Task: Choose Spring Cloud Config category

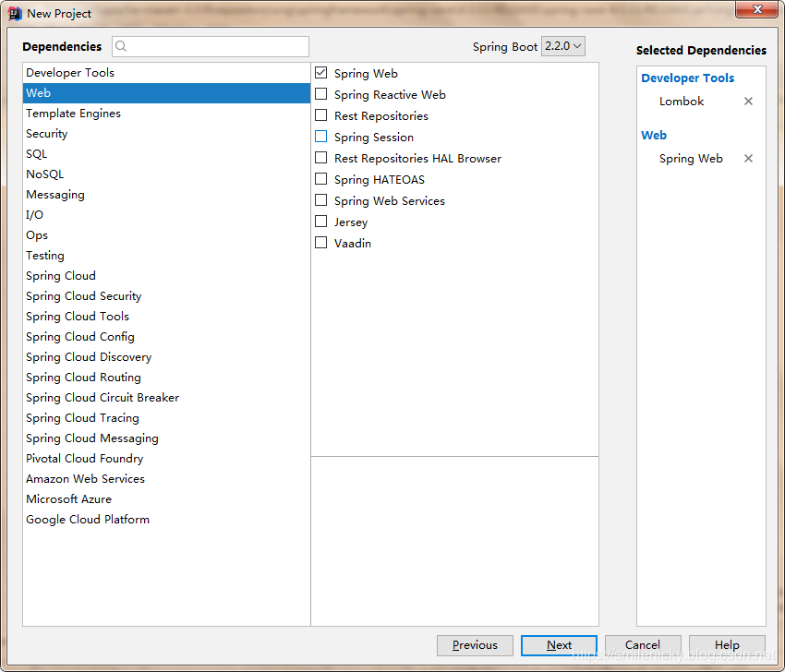Action: pos(166,337)
